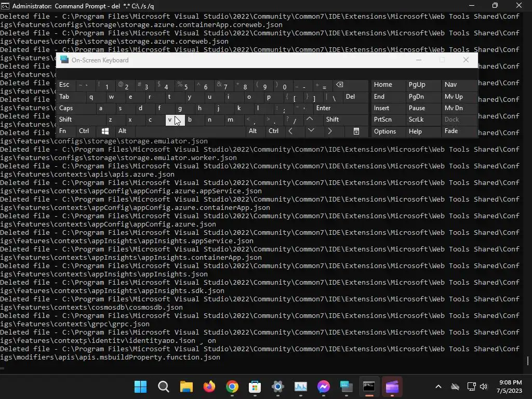Image resolution: width=532 pixels, height=399 pixels.
Task: Open Messenger from the taskbar
Action: coord(323,387)
